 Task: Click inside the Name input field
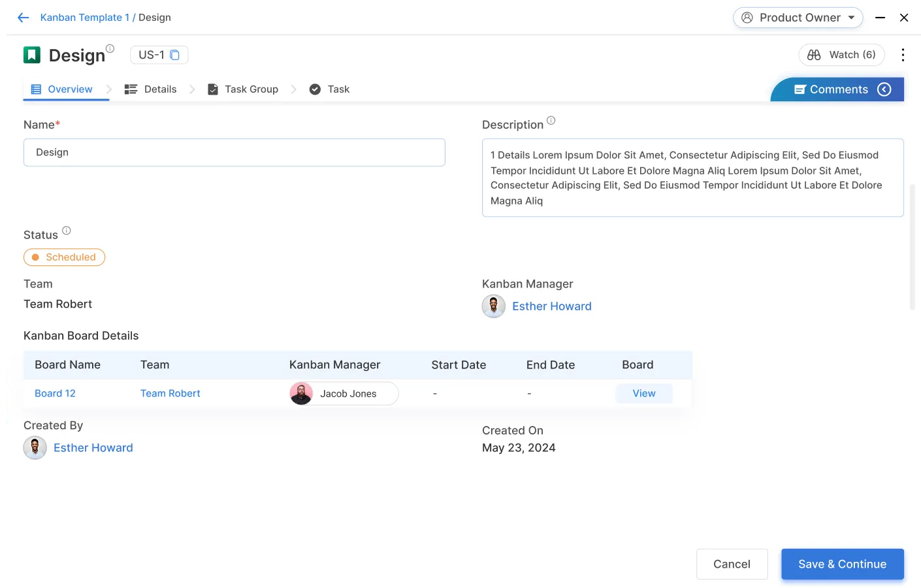(x=234, y=152)
